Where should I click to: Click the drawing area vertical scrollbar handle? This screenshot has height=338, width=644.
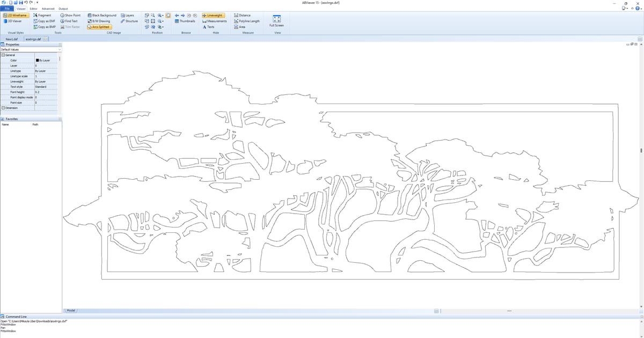pyautogui.click(x=641, y=151)
